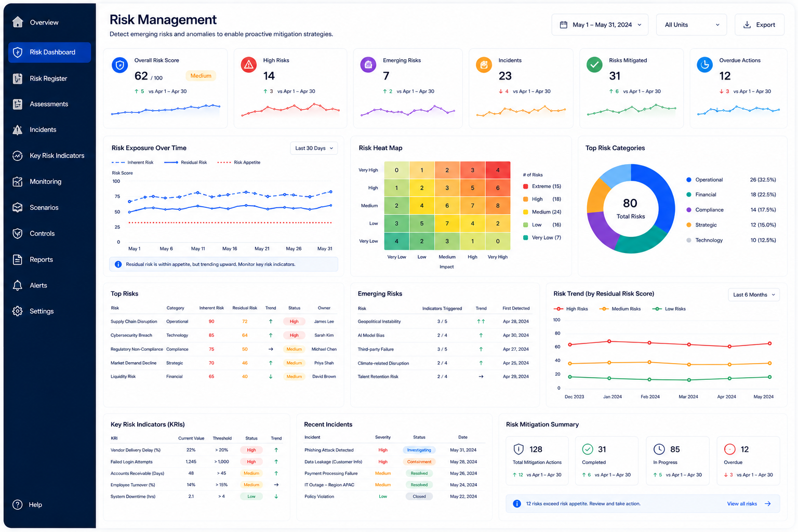Screen dimensions: 798x532
Task: Click the Overdue red circle icon
Action: coord(730,449)
